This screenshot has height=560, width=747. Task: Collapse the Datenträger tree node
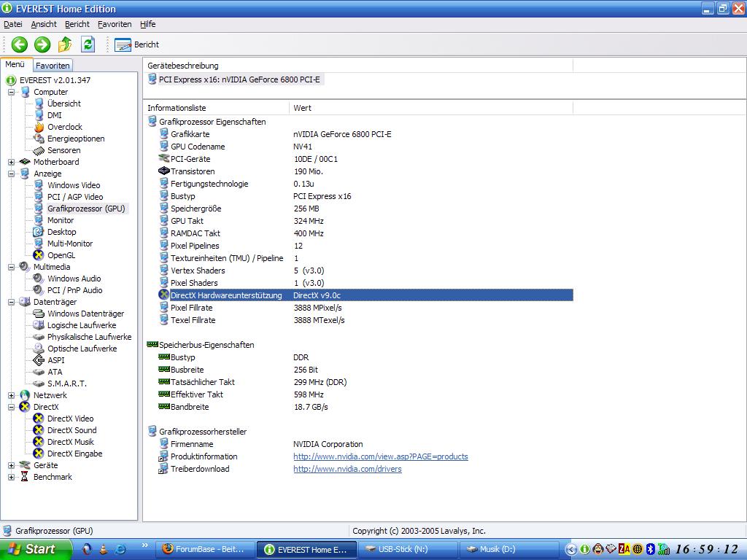click(11, 302)
